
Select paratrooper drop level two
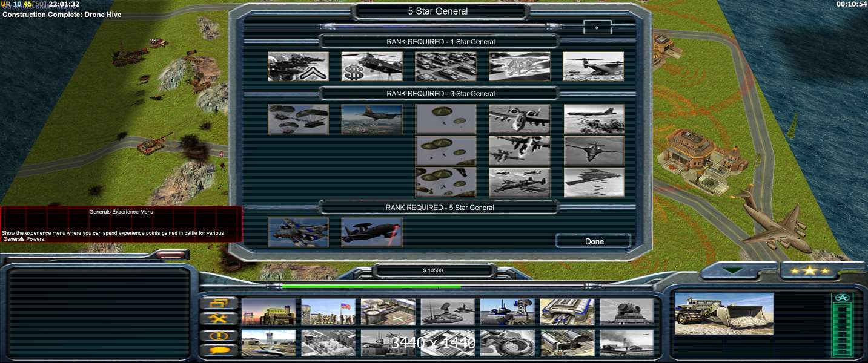[x=446, y=151]
